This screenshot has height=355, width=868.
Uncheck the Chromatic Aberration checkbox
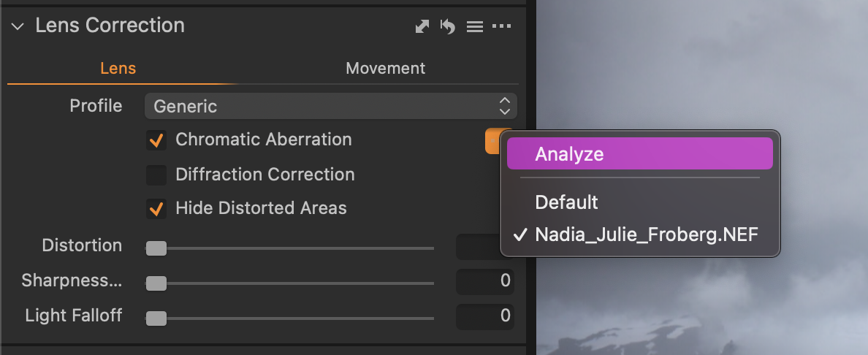(x=156, y=140)
